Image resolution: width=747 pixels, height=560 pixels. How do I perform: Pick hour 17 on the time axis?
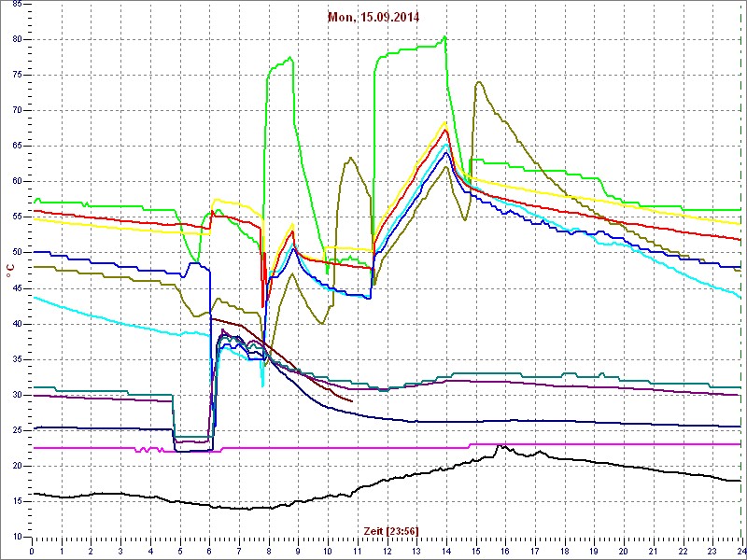click(x=534, y=551)
